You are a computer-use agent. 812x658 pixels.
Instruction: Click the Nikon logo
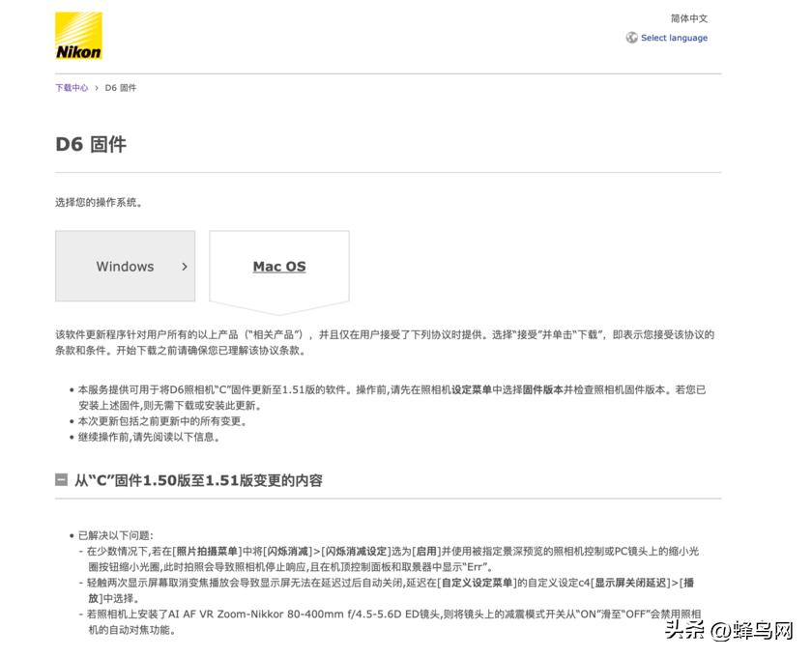pos(78,36)
